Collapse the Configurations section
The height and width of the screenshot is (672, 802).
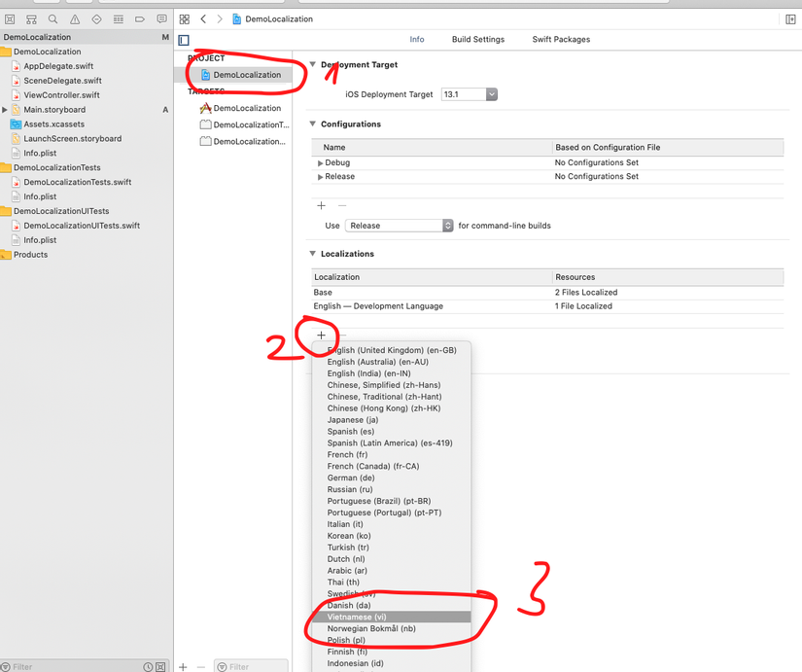312,124
